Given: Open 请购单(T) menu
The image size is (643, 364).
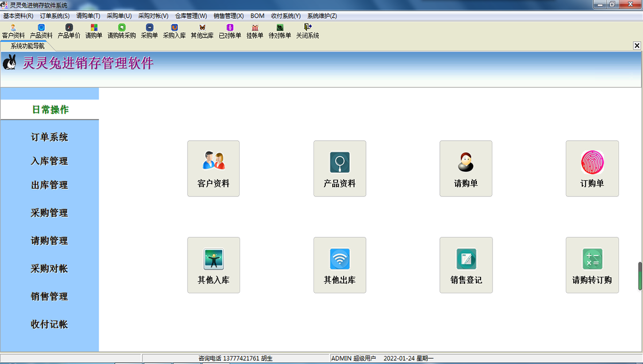Looking at the screenshot, I should click(x=88, y=16).
